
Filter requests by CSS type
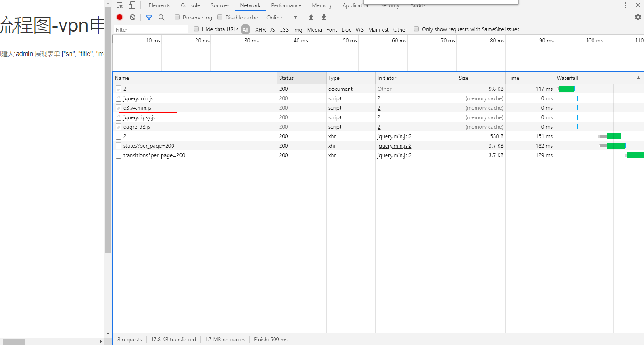click(284, 29)
